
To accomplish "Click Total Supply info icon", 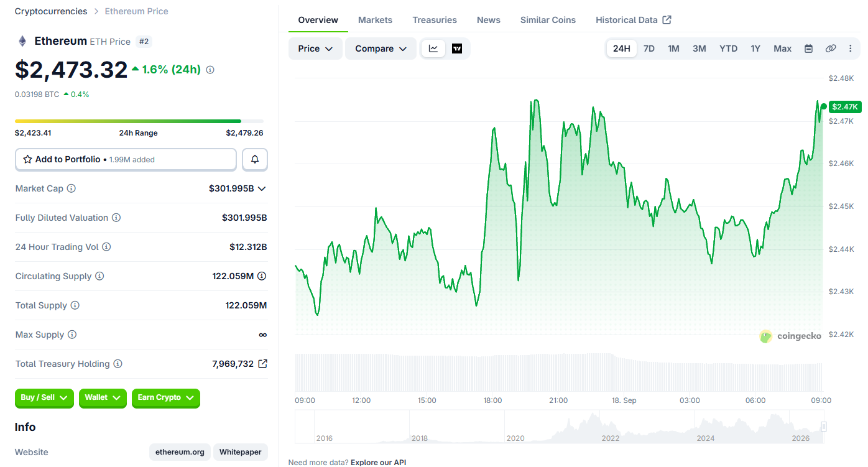I will pos(75,305).
